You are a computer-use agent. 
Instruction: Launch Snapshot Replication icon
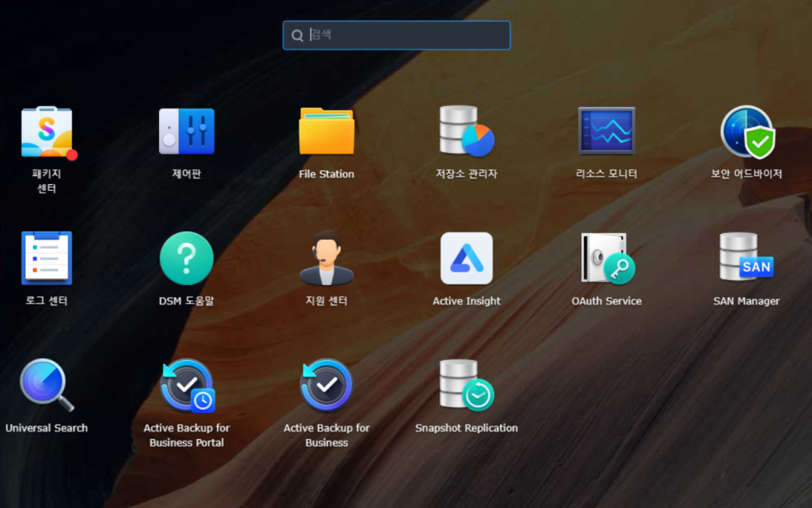tap(467, 385)
